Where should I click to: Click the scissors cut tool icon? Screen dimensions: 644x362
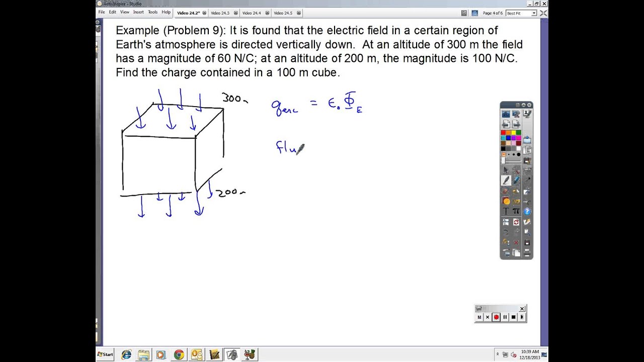pyautogui.click(x=527, y=202)
